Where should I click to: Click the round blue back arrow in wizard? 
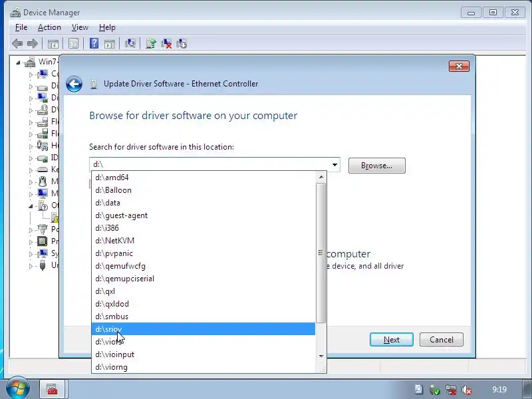point(74,84)
